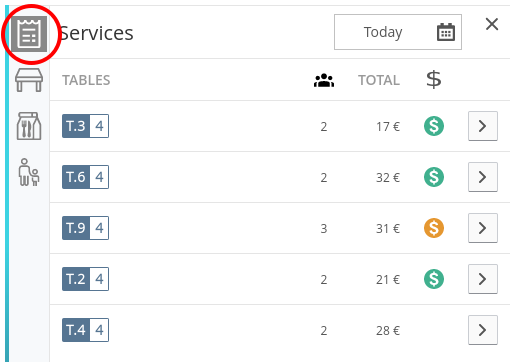
Task: Click the calendar icon beside Today
Action: (446, 32)
